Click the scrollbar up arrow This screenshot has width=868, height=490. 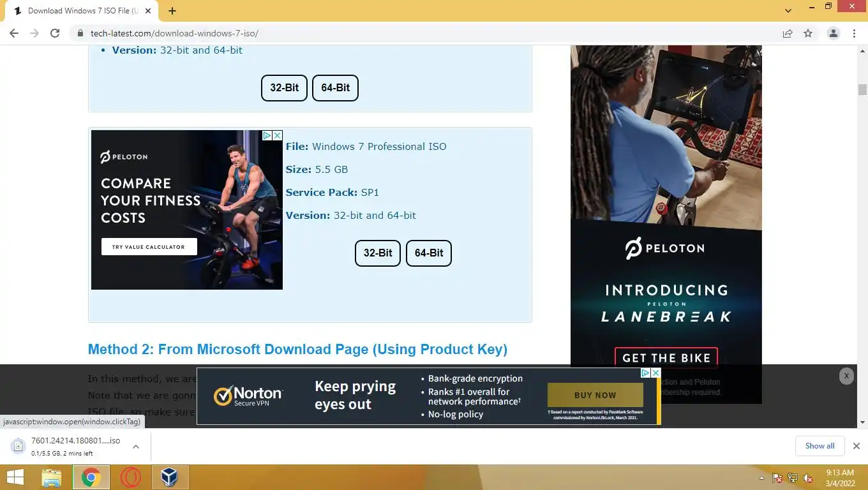[x=862, y=50]
